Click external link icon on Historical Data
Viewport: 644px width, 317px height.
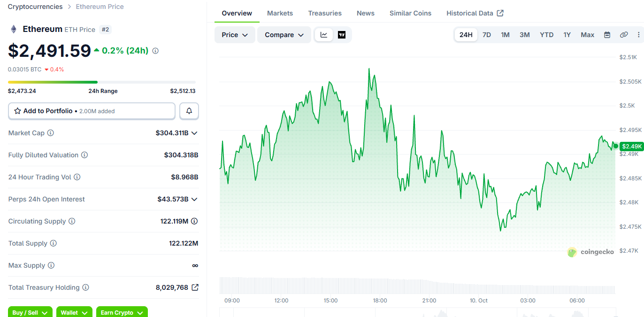coord(500,13)
